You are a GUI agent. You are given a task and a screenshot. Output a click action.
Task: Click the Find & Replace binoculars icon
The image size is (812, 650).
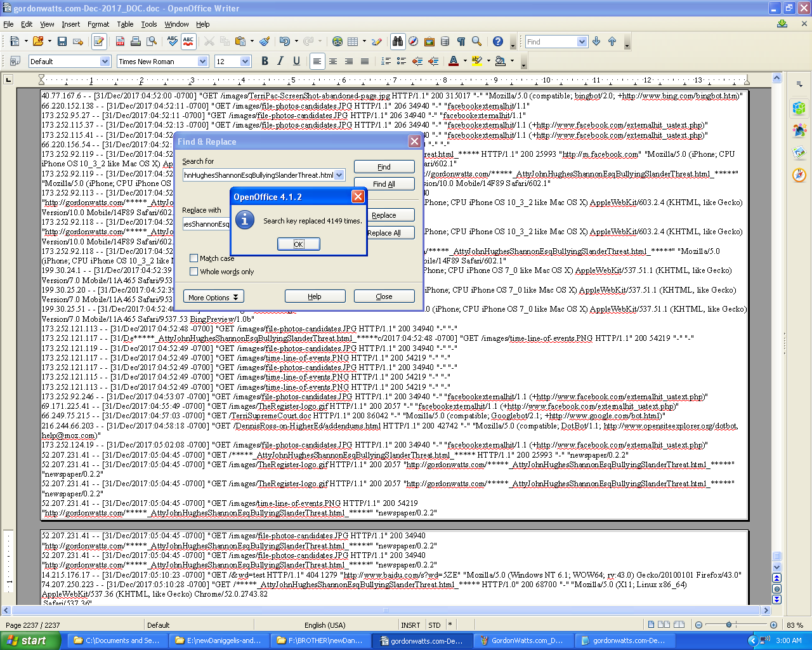(398, 41)
